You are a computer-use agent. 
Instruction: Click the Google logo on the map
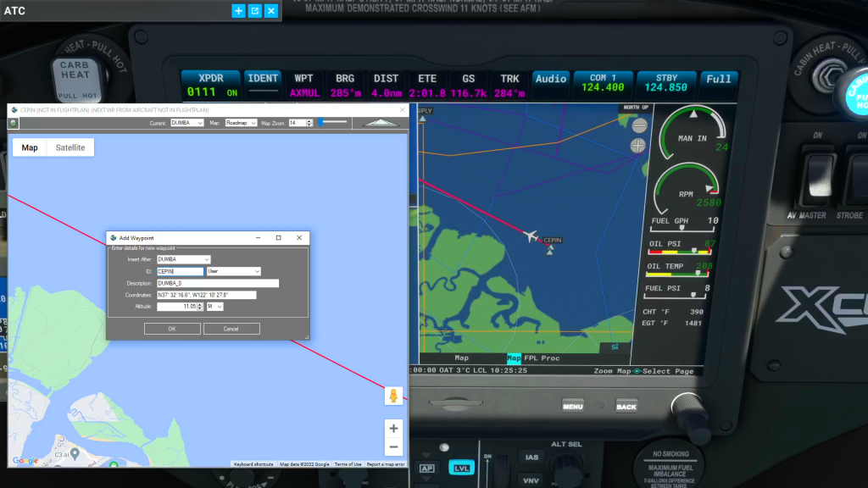point(25,460)
